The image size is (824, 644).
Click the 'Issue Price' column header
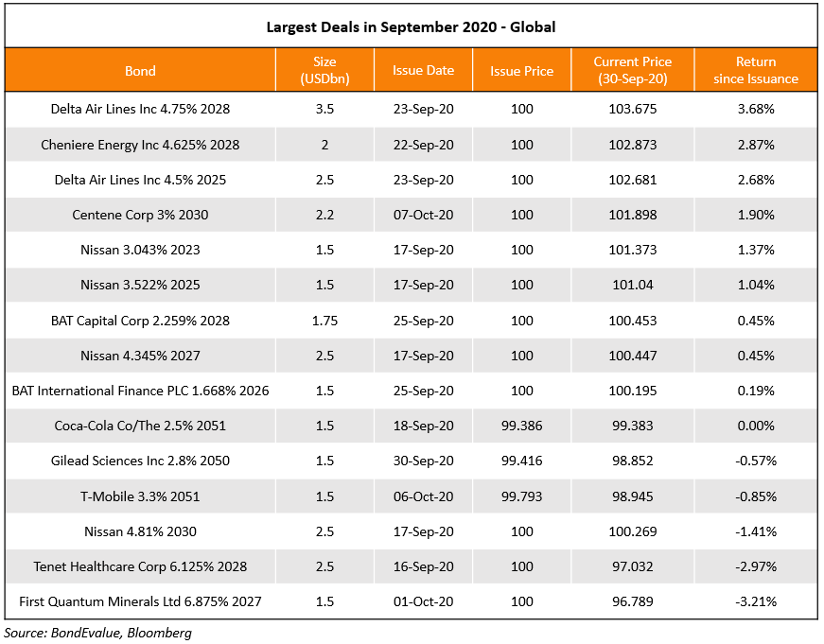point(522,71)
